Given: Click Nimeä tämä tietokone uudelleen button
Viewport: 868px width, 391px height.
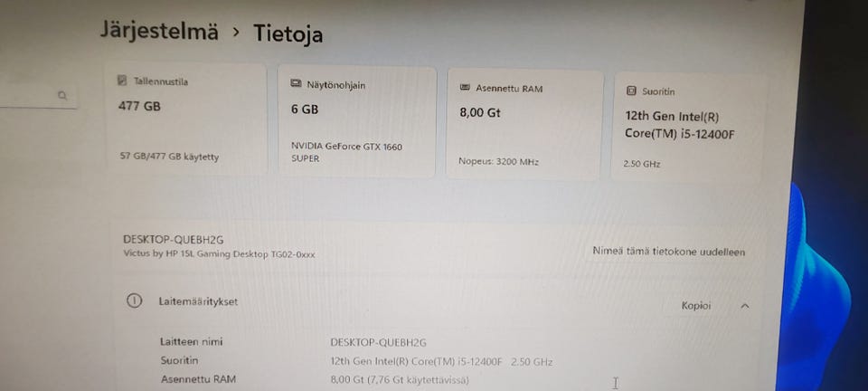Looking at the screenshot, I should click(669, 252).
